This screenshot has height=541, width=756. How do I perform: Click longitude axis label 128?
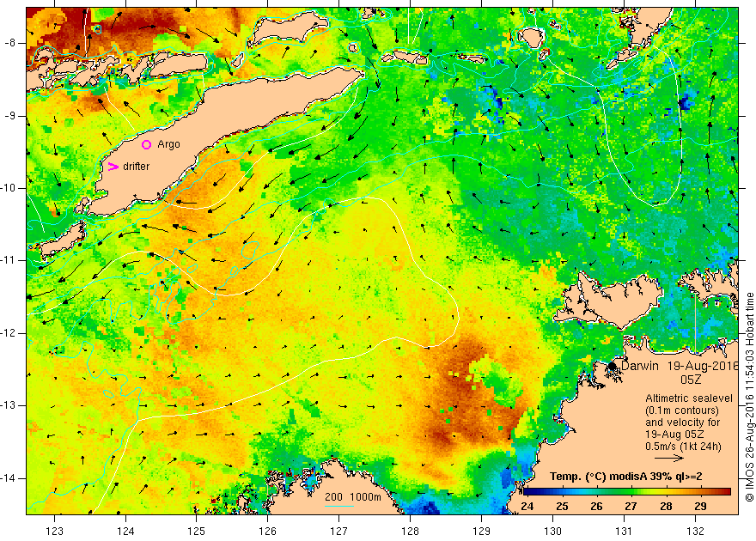pyautogui.click(x=410, y=531)
